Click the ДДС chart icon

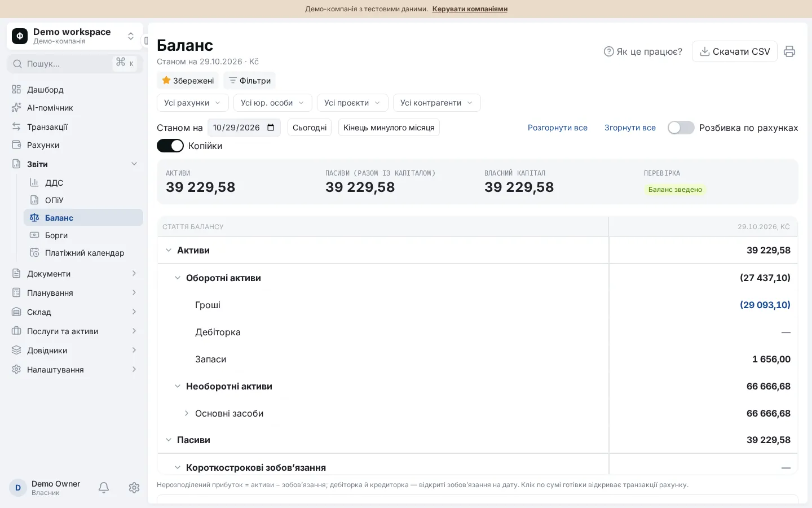pos(34,183)
